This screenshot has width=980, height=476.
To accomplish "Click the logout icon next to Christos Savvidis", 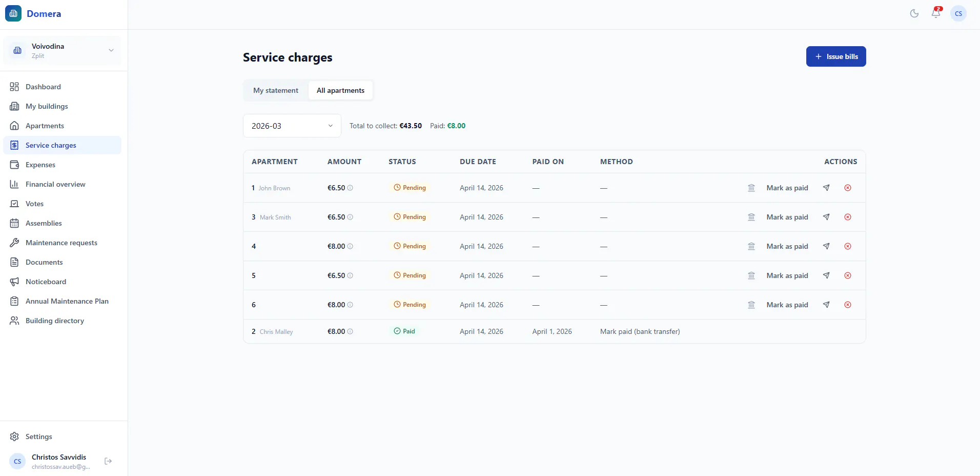I will click(108, 461).
